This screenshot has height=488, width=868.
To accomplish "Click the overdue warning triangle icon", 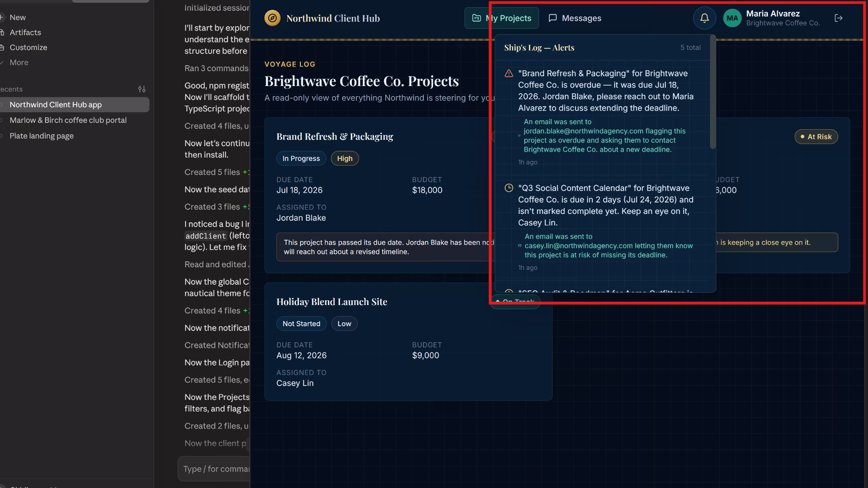I will 509,73.
